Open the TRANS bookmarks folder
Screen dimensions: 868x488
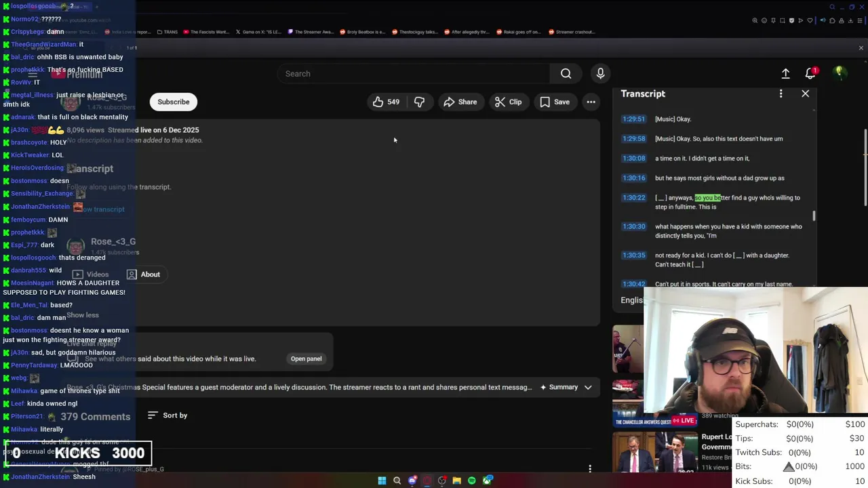point(167,32)
